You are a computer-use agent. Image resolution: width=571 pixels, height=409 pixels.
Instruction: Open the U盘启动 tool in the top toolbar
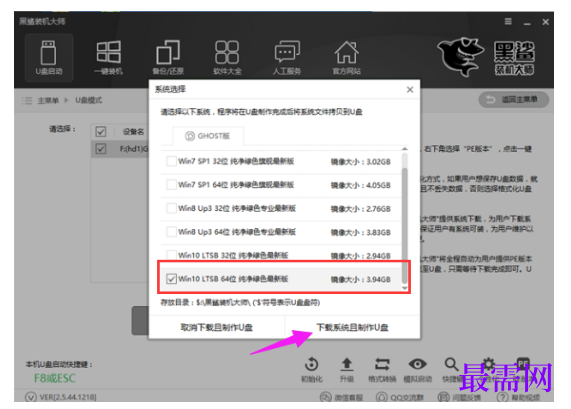click(49, 58)
